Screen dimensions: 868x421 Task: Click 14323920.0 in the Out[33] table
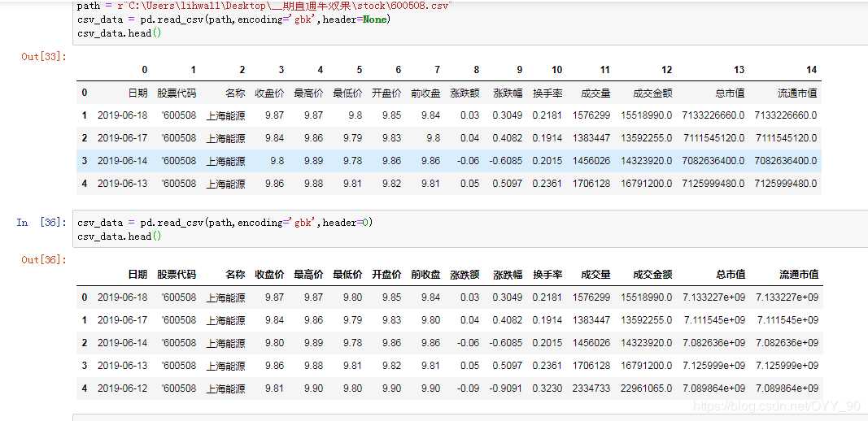647,161
